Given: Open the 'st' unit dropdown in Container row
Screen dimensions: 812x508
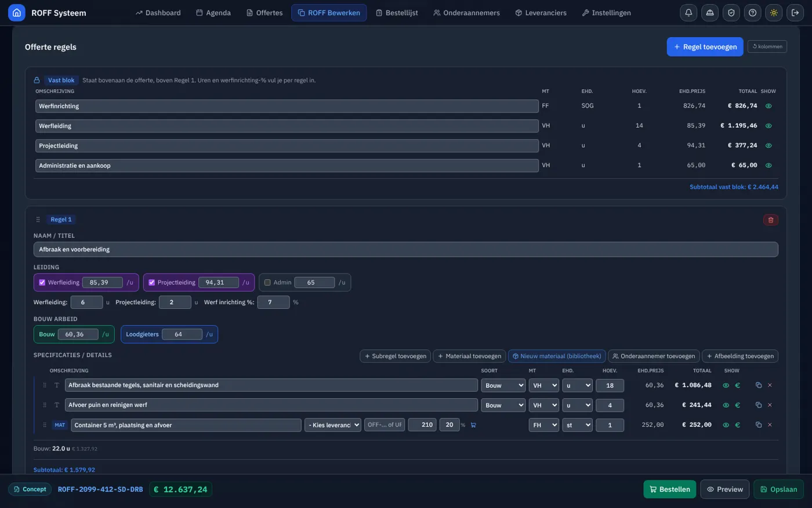Looking at the screenshot, I should pyautogui.click(x=577, y=425).
